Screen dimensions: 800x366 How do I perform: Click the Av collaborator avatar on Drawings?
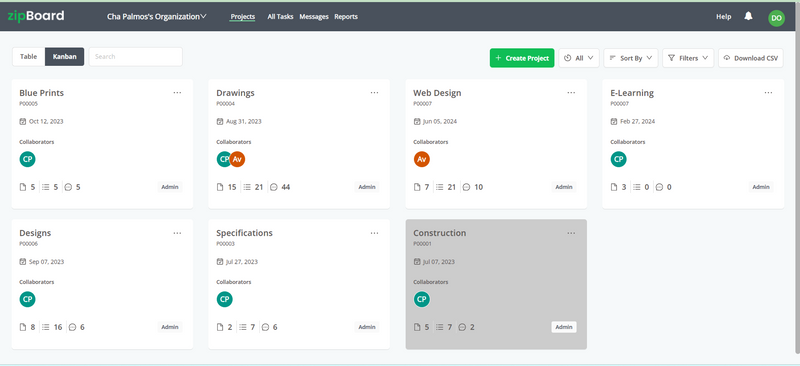[x=237, y=159]
